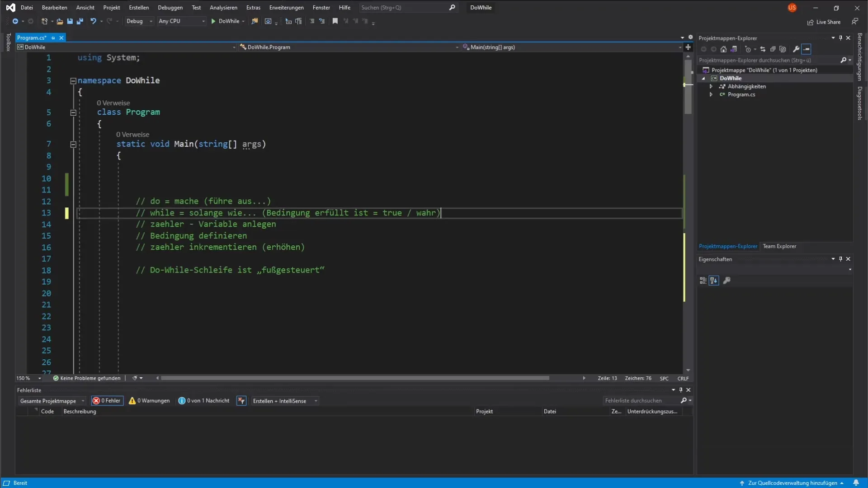Start debugging with the green DoWhile play button
Viewport: 868px width, 488px height.
point(225,21)
